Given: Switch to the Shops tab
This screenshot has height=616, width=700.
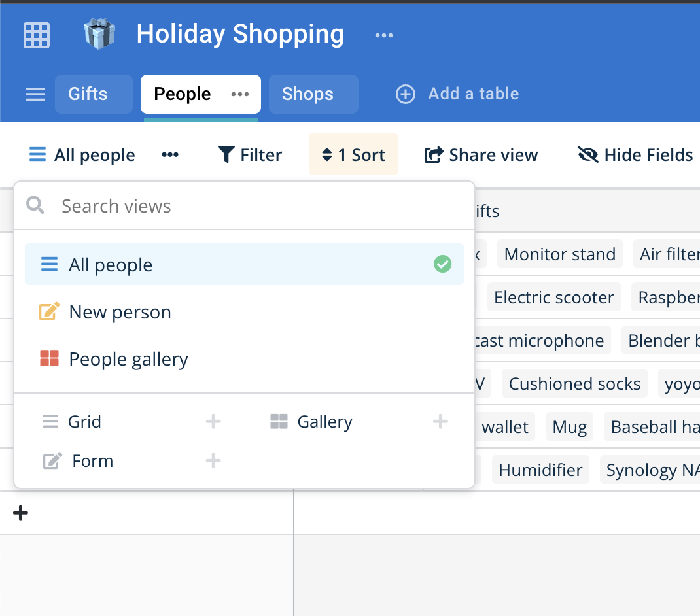Looking at the screenshot, I should point(308,94).
